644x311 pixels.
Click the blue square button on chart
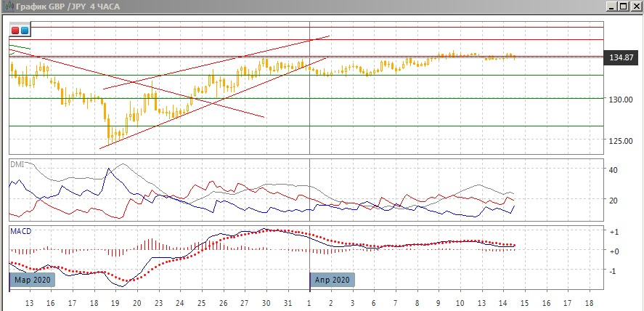click(25, 31)
